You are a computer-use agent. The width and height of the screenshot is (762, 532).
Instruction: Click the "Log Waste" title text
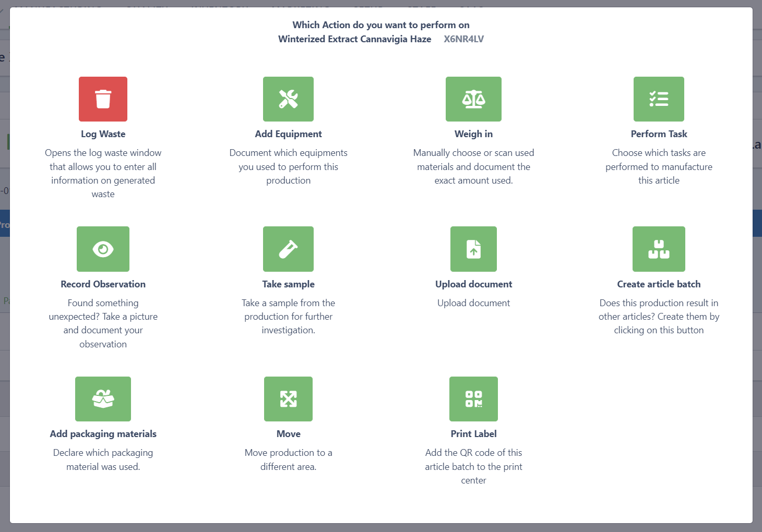click(x=103, y=134)
